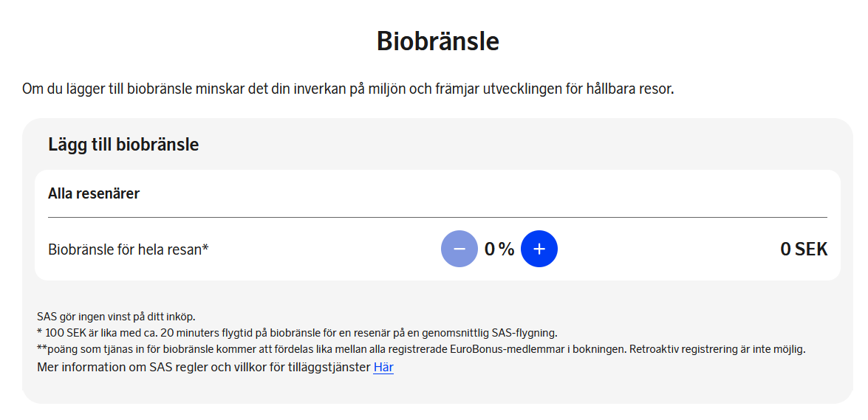Click "SAS gör ingen vinst" disclaimer line
The width and height of the screenshot is (868, 420).
click(116, 317)
